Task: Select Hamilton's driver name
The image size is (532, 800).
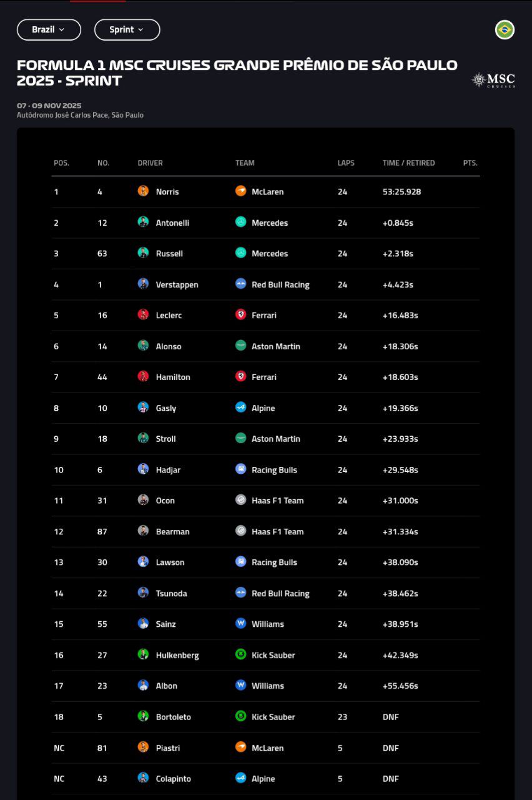Action: 173,377
